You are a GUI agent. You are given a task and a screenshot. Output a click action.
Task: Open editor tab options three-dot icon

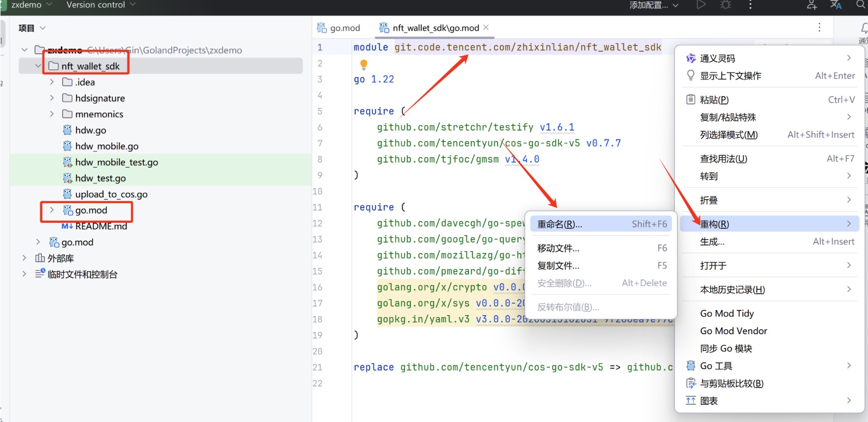point(819,28)
